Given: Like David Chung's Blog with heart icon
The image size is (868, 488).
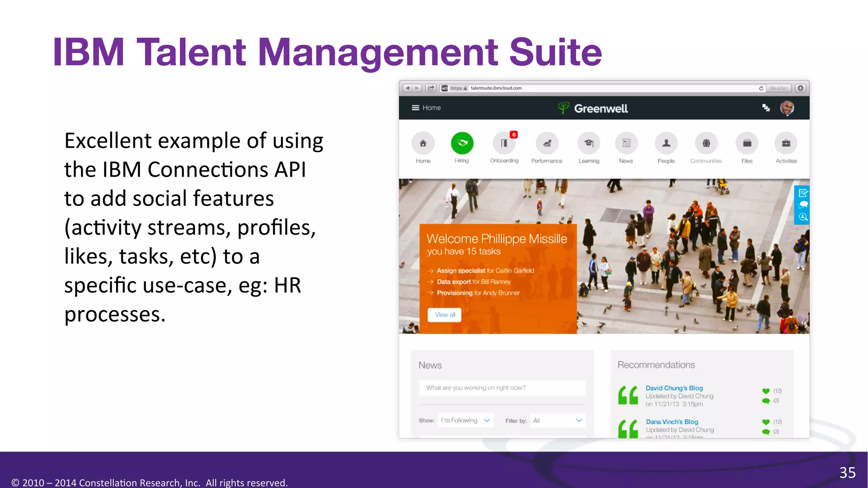Looking at the screenshot, I should coord(765,391).
